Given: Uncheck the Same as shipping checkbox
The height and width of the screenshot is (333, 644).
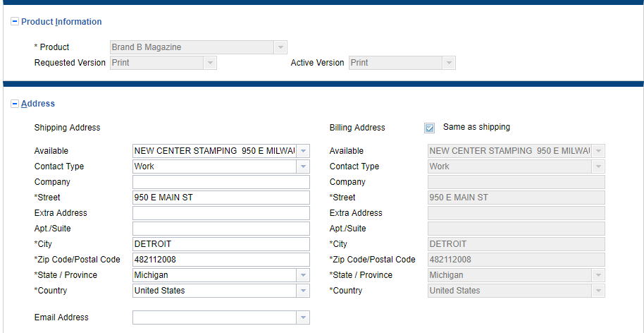Looking at the screenshot, I should [x=430, y=128].
